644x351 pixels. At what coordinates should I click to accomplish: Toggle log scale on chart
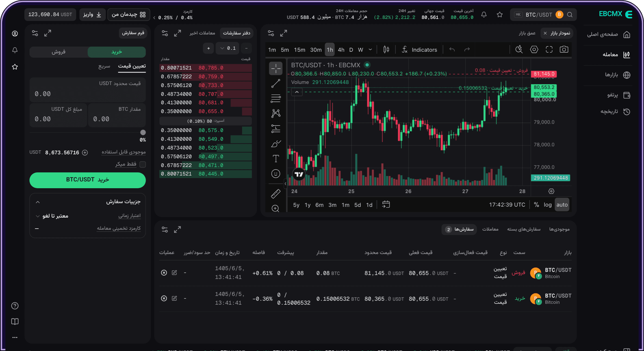547,205
